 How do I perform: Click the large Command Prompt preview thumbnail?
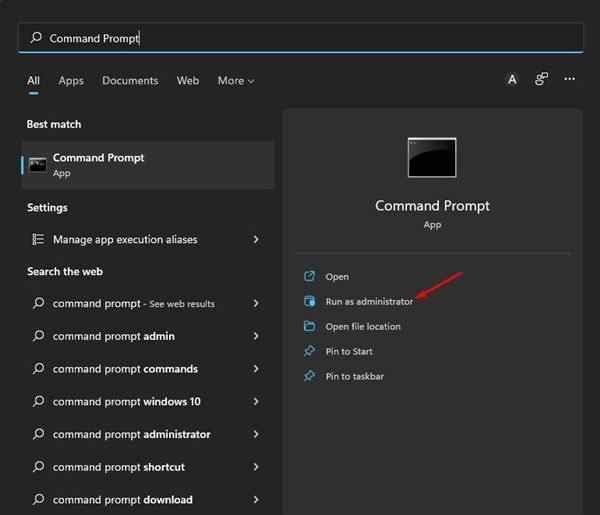[x=432, y=157]
